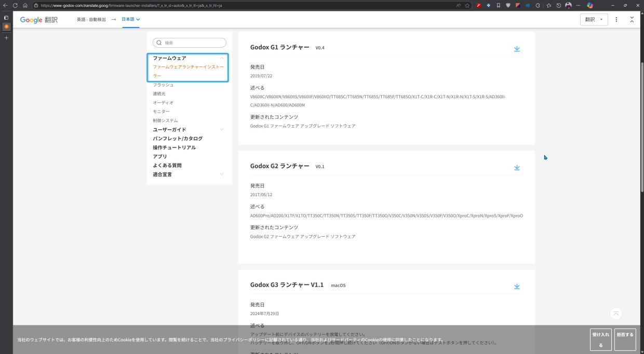This screenshot has height=354, width=644.
Task: Open the user profile avatar
Action: click(568, 5)
